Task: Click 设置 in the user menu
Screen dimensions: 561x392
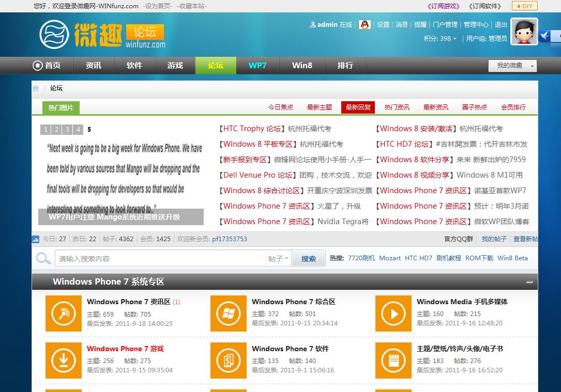Action: pyautogui.click(x=383, y=25)
